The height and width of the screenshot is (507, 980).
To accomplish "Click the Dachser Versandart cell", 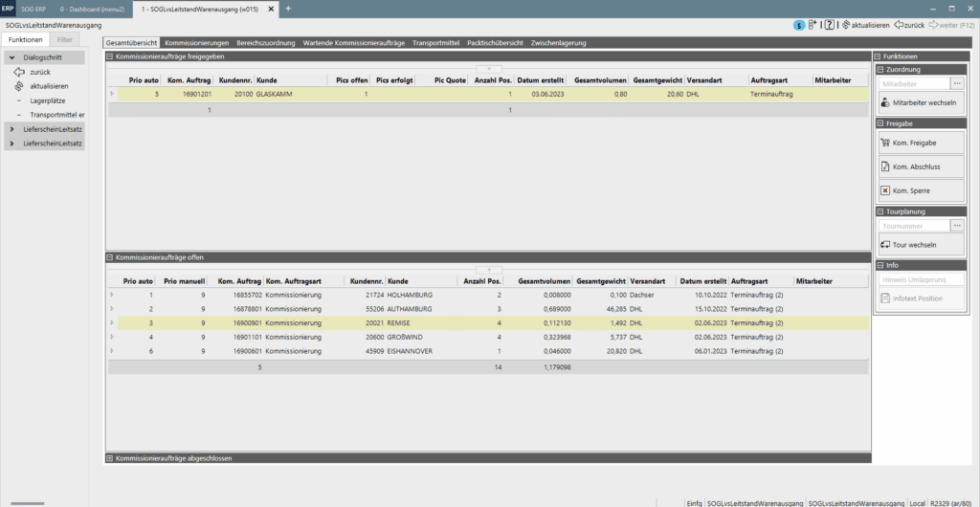I will [642, 294].
